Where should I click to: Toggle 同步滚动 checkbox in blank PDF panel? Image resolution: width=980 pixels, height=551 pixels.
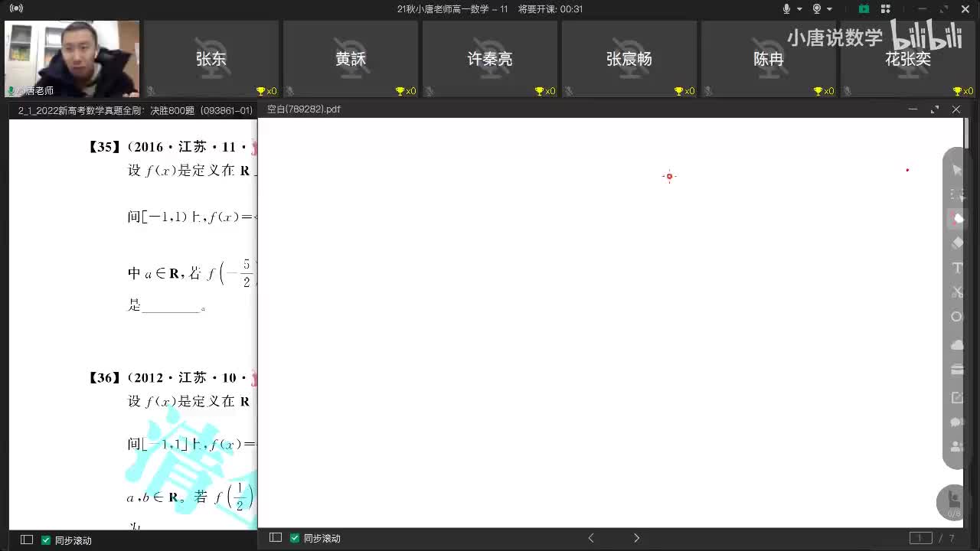click(295, 538)
